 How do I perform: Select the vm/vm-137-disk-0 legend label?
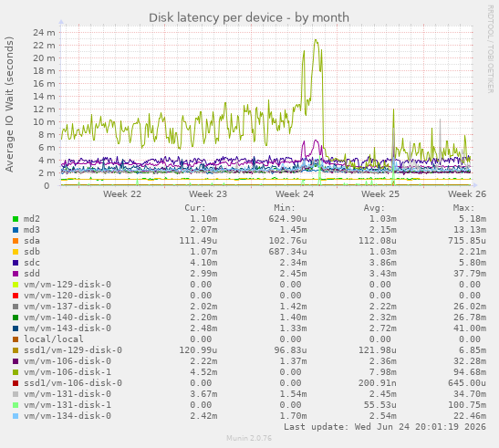(68, 307)
